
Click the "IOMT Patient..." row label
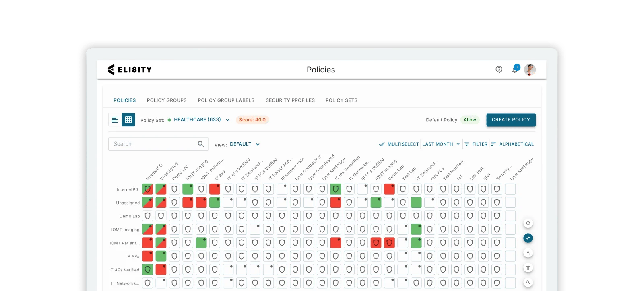tap(125, 243)
